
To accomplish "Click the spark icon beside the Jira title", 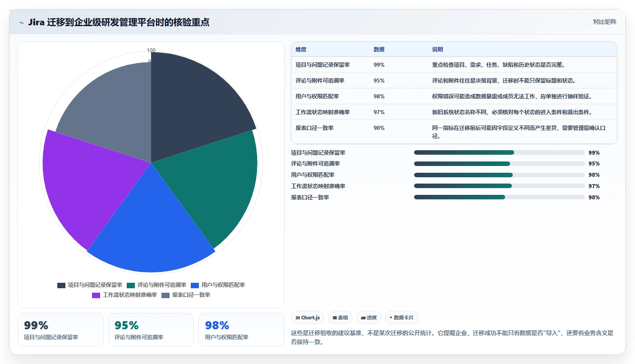I will [x=21, y=23].
